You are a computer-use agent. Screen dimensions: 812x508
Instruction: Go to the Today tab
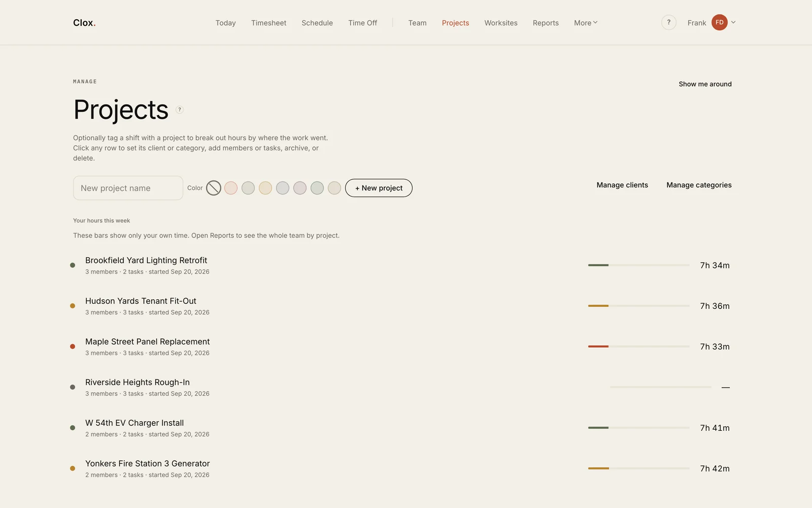pyautogui.click(x=225, y=23)
